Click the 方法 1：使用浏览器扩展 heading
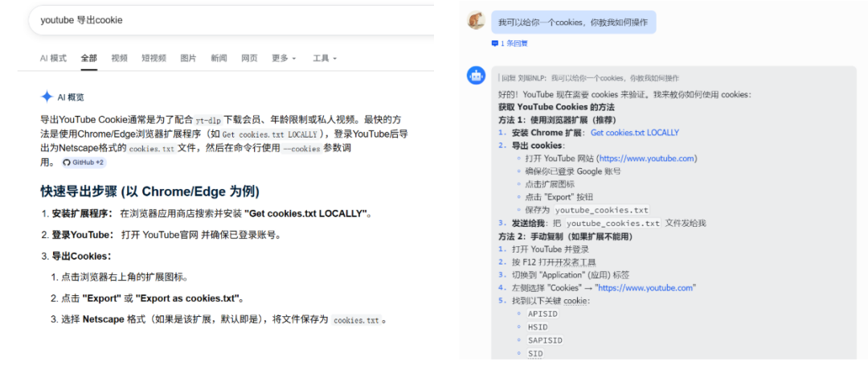The height and width of the screenshot is (374, 868). [558, 120]
